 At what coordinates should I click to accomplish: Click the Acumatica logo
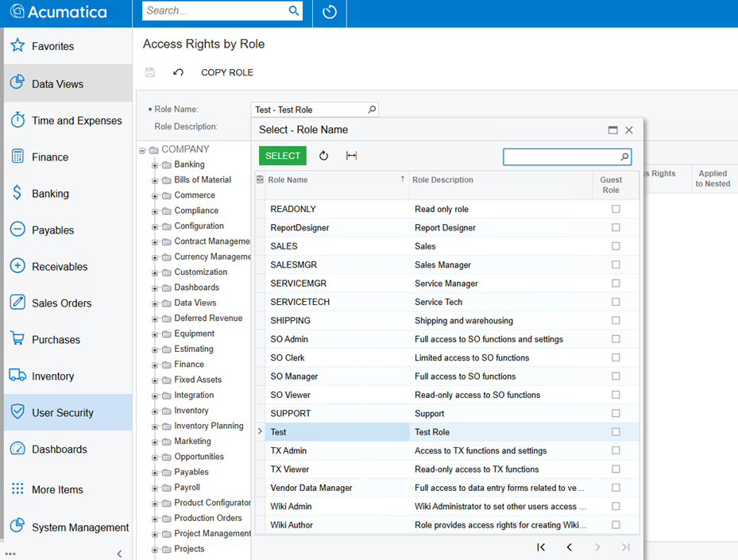[59, 11]
